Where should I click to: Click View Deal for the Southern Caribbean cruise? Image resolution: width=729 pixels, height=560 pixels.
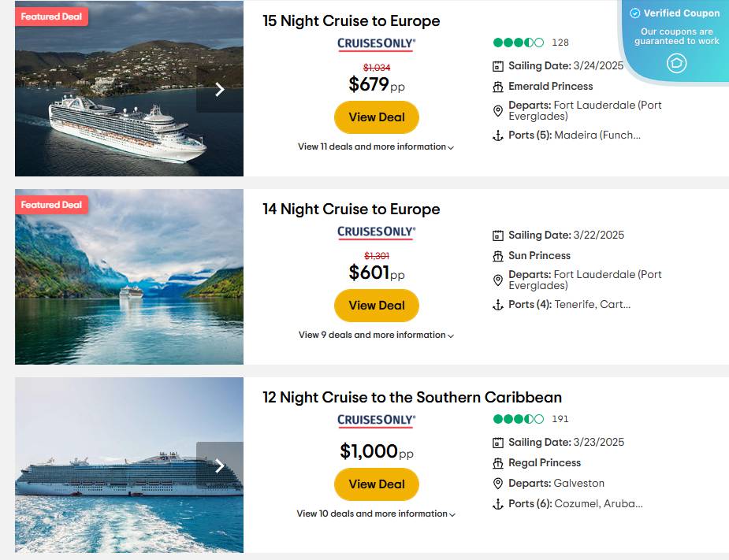coord(376,484)
